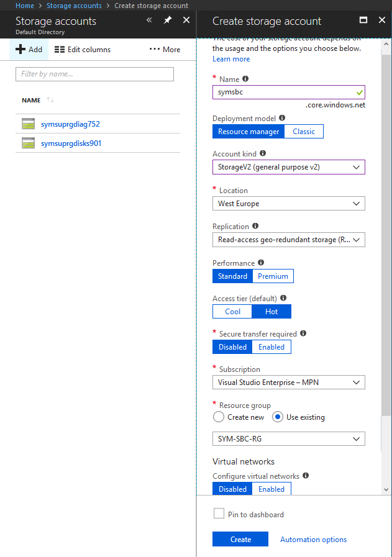392x557 pixels.
Task: Set Secure transfer required to Enabled
Action: 271,347
